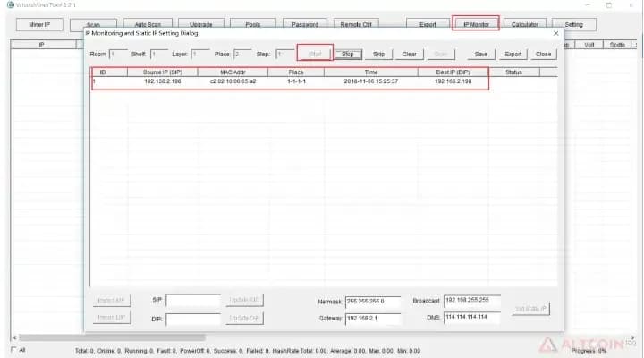Click the Status column header
The image size is (644, 358).
point(513,72)
